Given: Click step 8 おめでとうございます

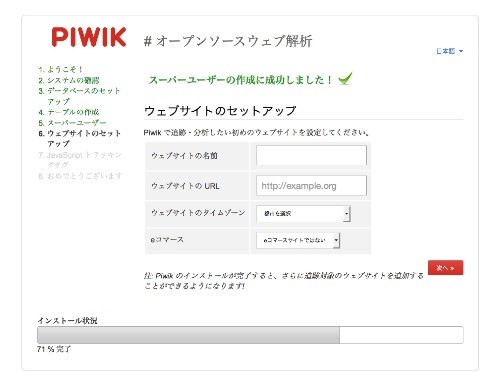Looking at the screenshot, I should pos(80,176).
